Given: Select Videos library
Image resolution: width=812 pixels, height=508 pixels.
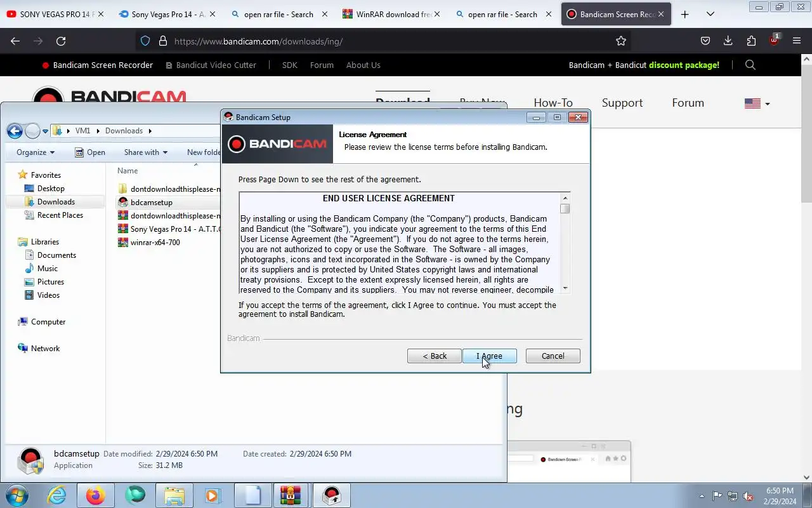Looking at the screenshot, I should (x=48, y=295).
